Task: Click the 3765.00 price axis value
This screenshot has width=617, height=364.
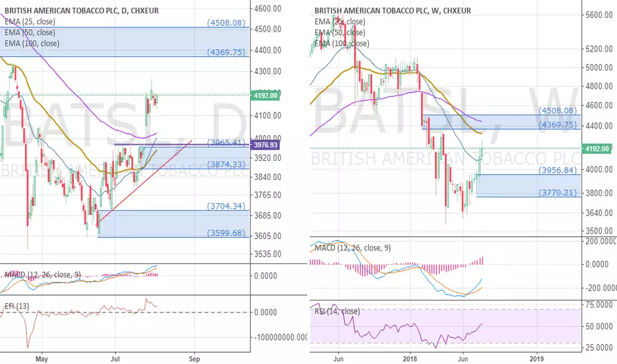Action: pyautogui.click(x=267, y=195)
